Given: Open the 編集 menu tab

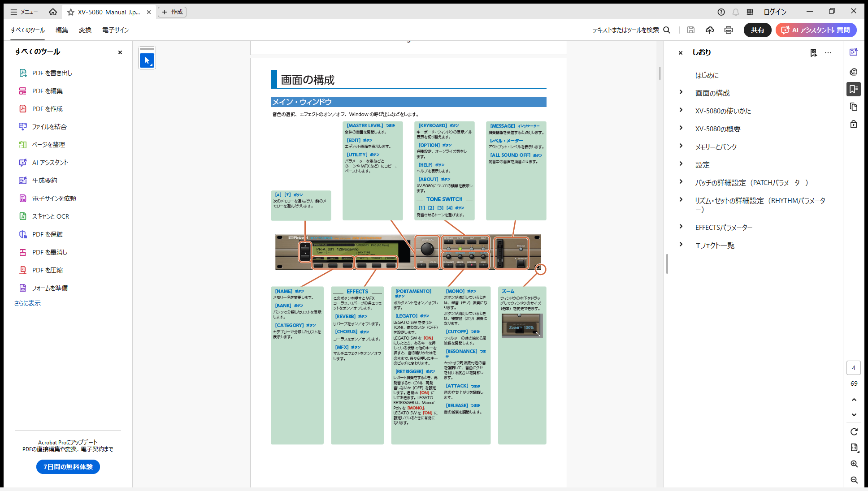Looking at the screenshot, I should coord(62,30).
